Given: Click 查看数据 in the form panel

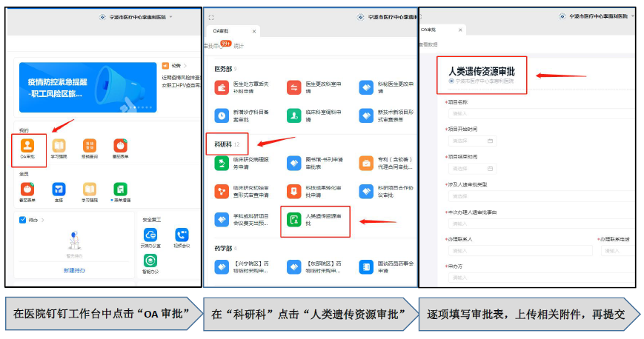Looking at the screenshot, I should [x=428, y=44].
